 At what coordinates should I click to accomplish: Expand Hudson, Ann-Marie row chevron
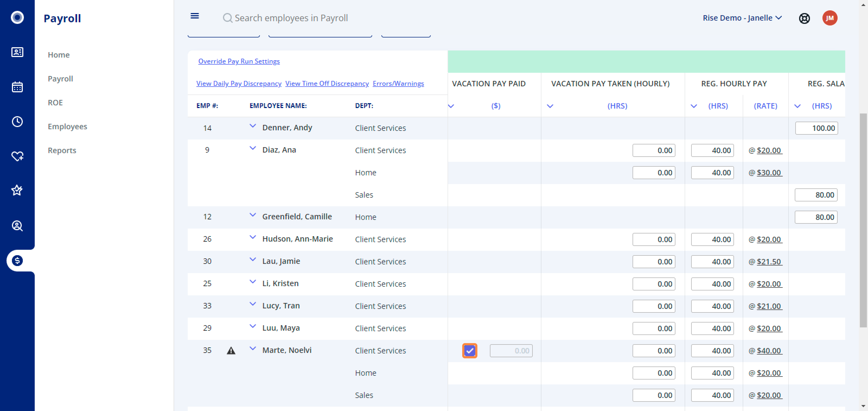(x=252, y=237)
